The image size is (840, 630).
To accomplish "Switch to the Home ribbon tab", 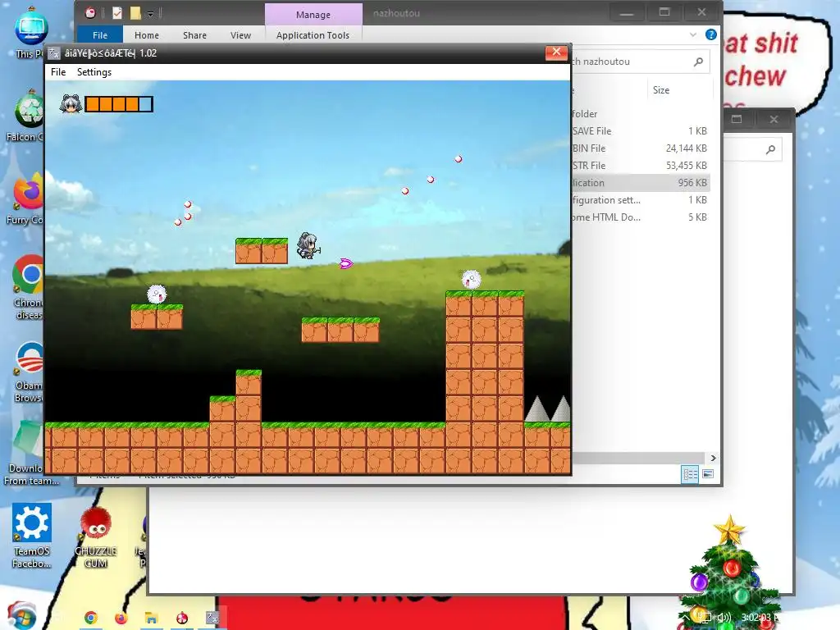I will (147, 34).
